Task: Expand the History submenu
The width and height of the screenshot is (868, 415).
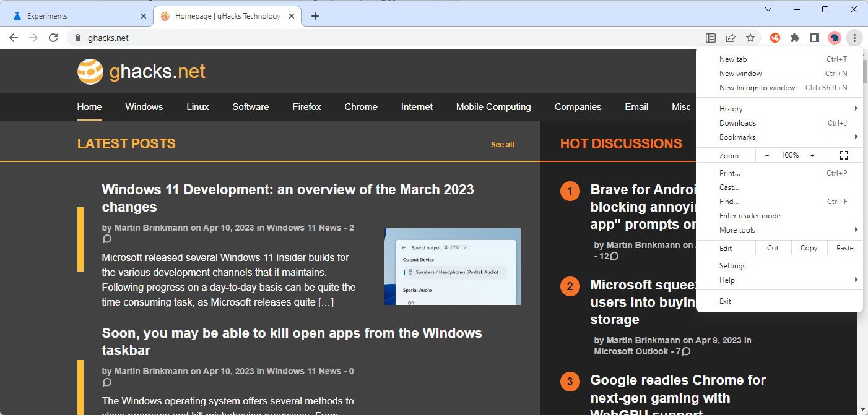Action: tap(731, 108)
